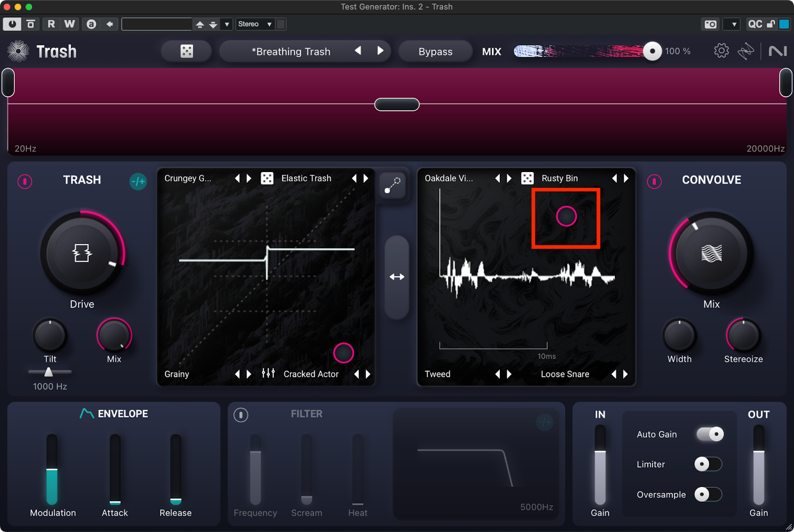Select next Loose Snare impulse
Viewport: 794px width, 532px height.
point(625,374)
